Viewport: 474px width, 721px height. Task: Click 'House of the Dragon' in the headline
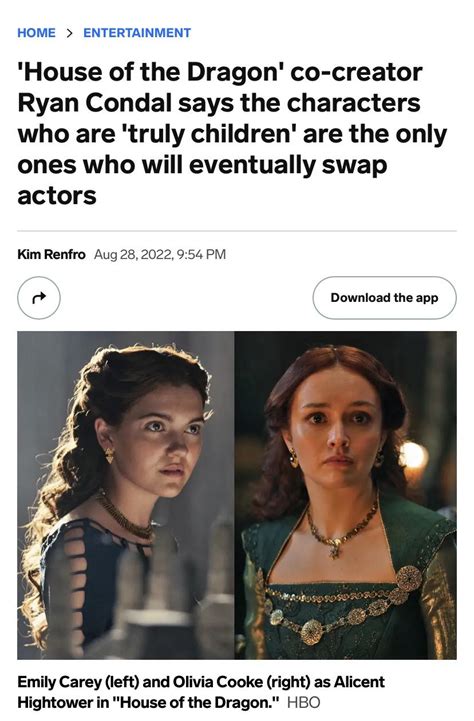(x=151, y=72)
